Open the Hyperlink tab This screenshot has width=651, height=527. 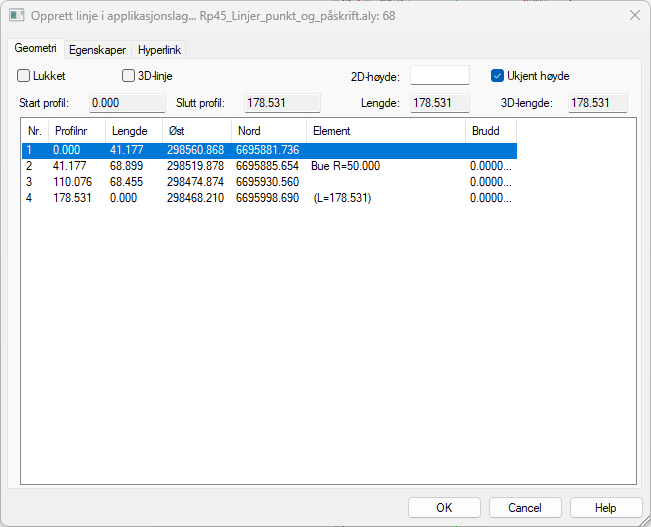tap(160, 50)
